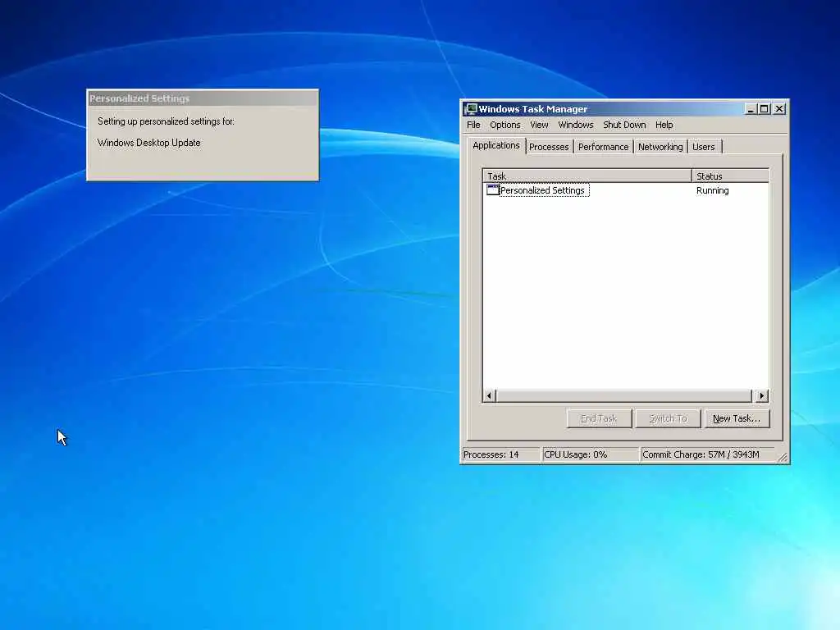Viewport: 840px width, 630px height.
Task: Select the Personalized Settings task icon
Action: tap(492, 190)
